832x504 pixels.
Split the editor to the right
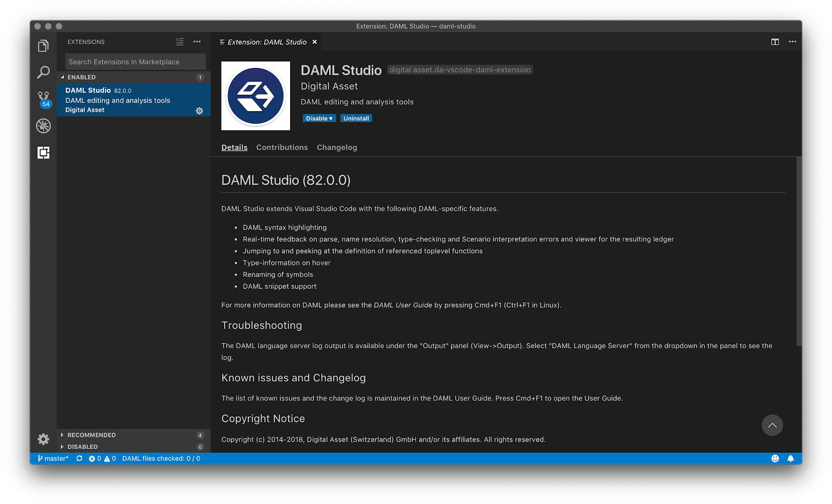click(775, 42)
